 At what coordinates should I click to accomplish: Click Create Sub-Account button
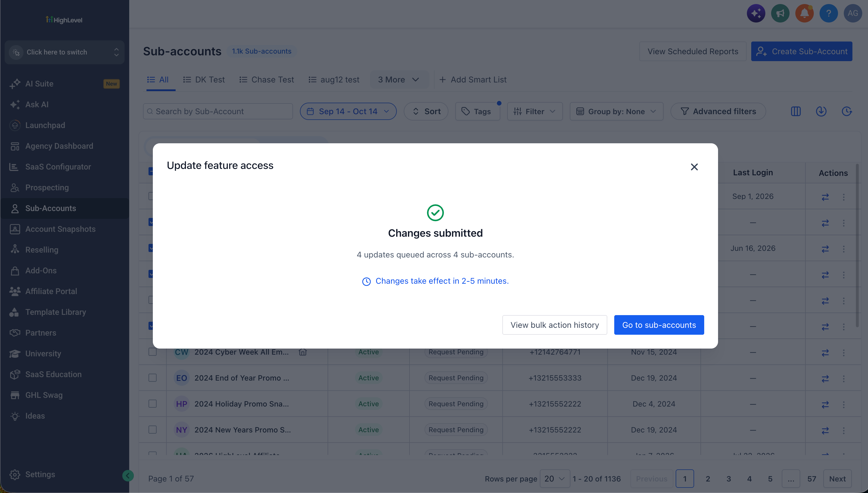pyautogui.click(x=801, y=52)
